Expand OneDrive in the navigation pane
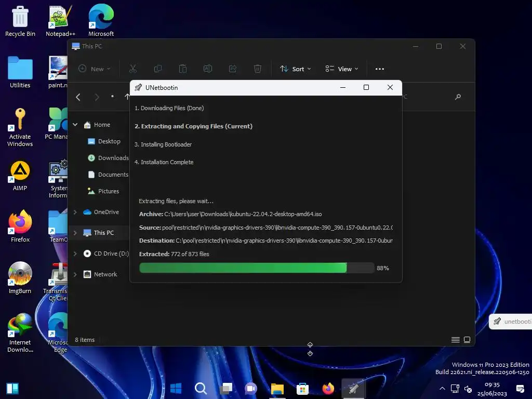Image resolution: width=532 pixels, height=399 pixels. [x=75, y=212]
